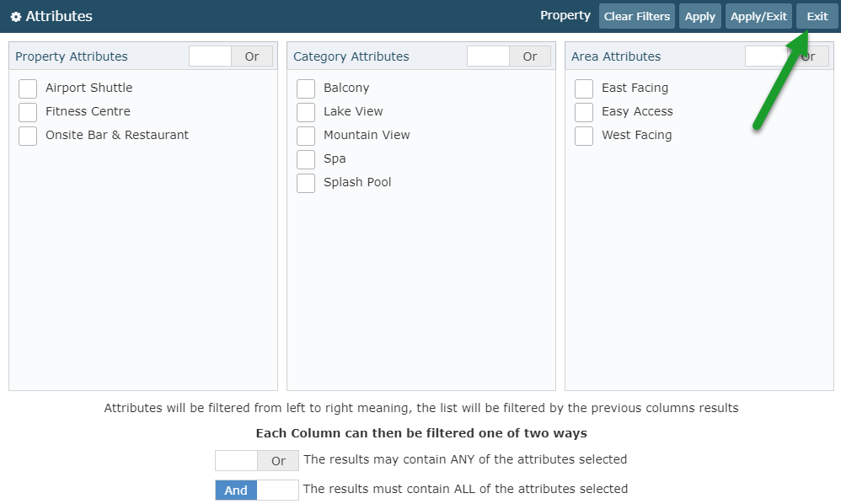Check the West Facing option
841x504 pixels.
pos(583,136)
